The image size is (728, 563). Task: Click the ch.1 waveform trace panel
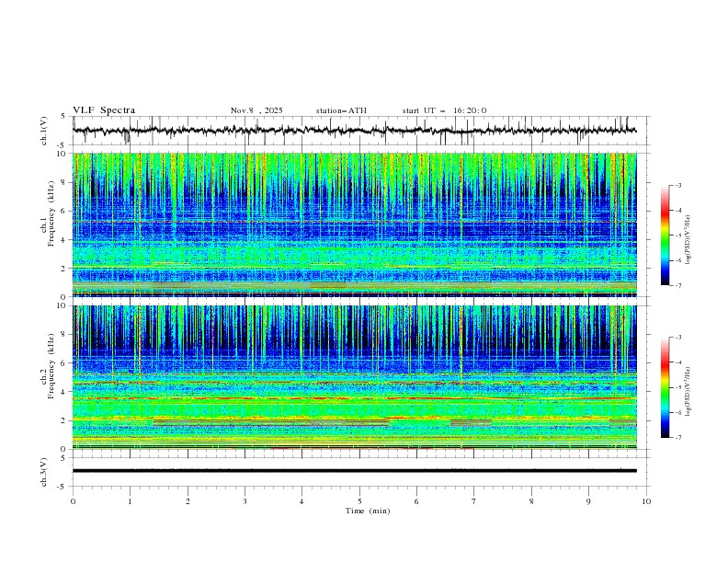click(x=360, y=131)
